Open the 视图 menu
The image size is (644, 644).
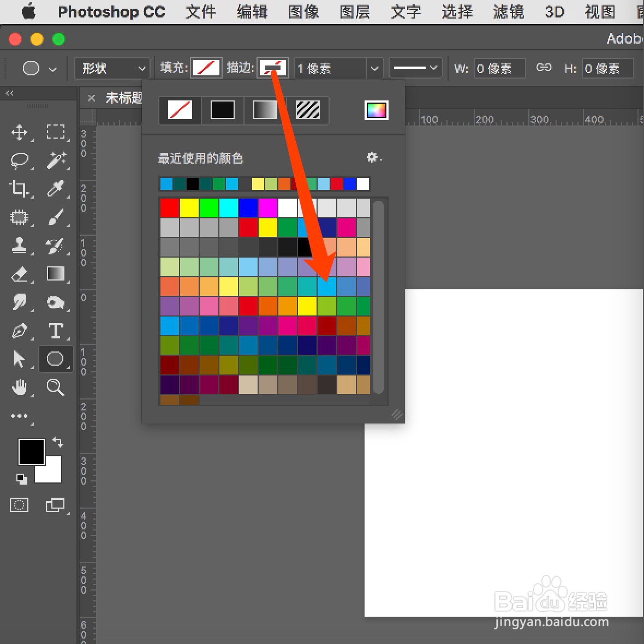point(600,12)
